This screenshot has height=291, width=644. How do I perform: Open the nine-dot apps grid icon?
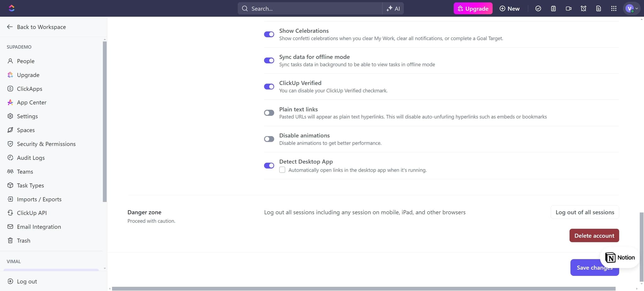pos(613,8)
